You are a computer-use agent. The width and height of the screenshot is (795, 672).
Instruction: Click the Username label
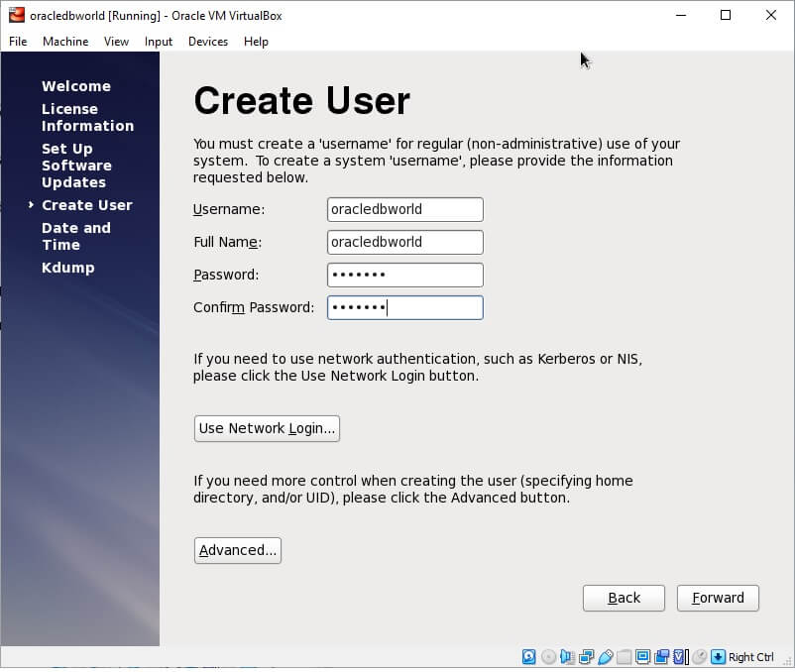pyautogui.click(x=229, y=209)
